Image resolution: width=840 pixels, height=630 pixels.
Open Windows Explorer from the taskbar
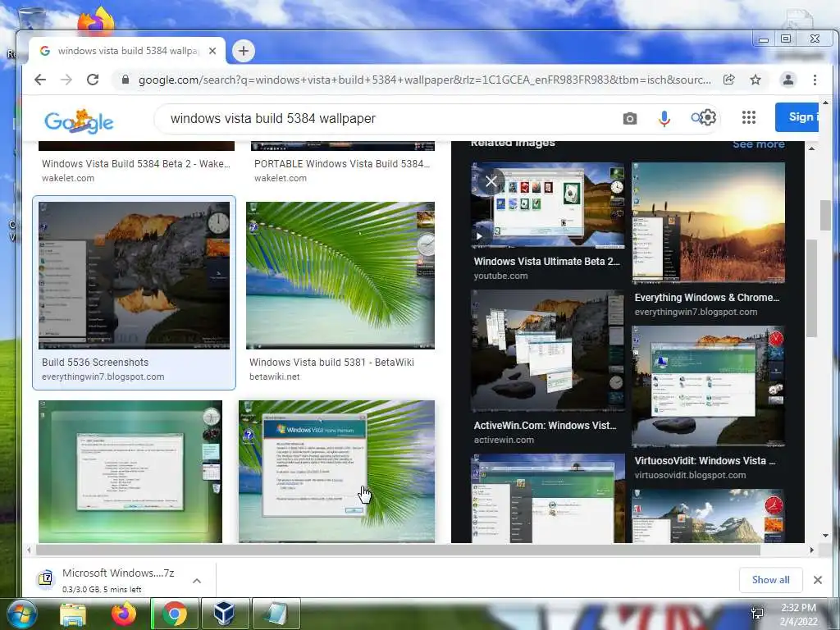73,614
